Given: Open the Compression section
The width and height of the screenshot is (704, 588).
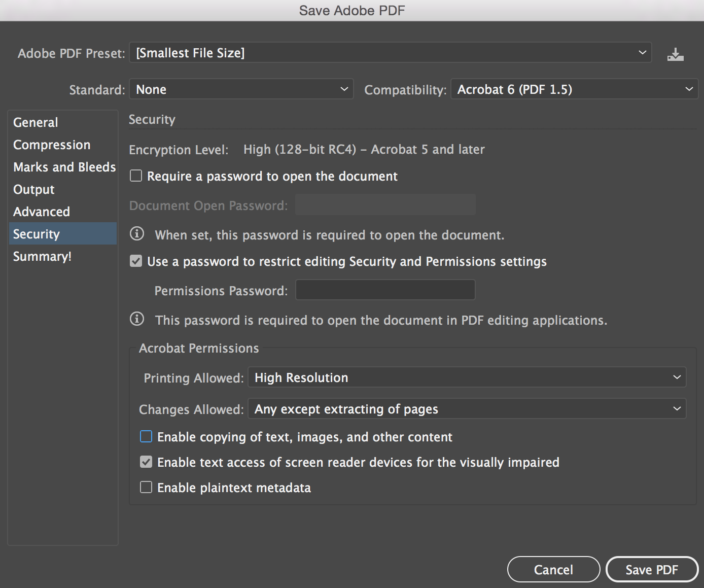Looking at the screenshot, I should (x=63, y=145).
